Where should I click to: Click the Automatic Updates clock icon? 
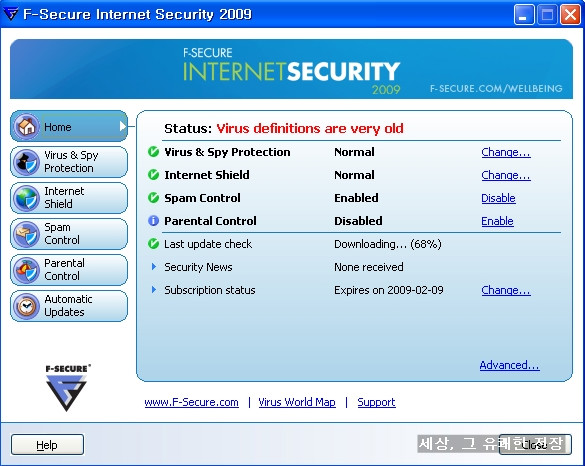tap(26, 306)
